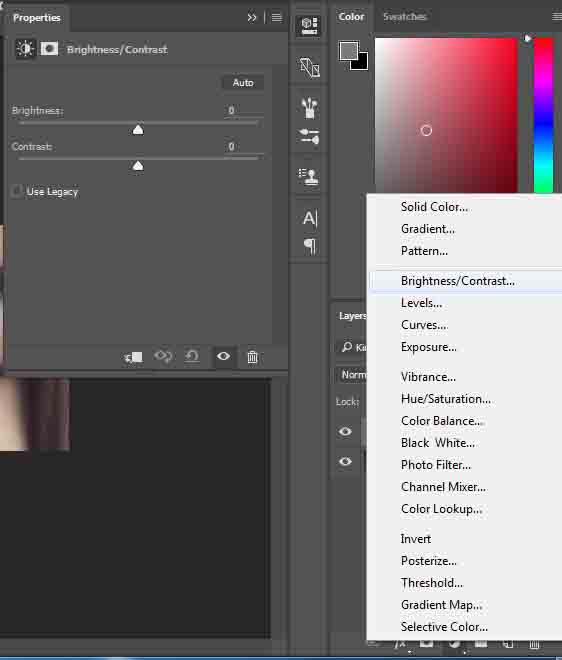Open the Paragraph panel icon
Viewport: 562px width, 660px height.
pos(310,246)
